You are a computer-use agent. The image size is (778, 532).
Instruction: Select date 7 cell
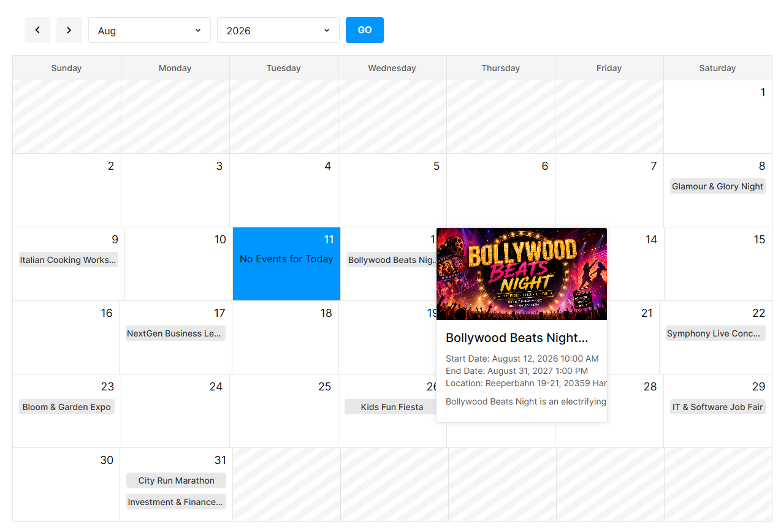point(609,190)
